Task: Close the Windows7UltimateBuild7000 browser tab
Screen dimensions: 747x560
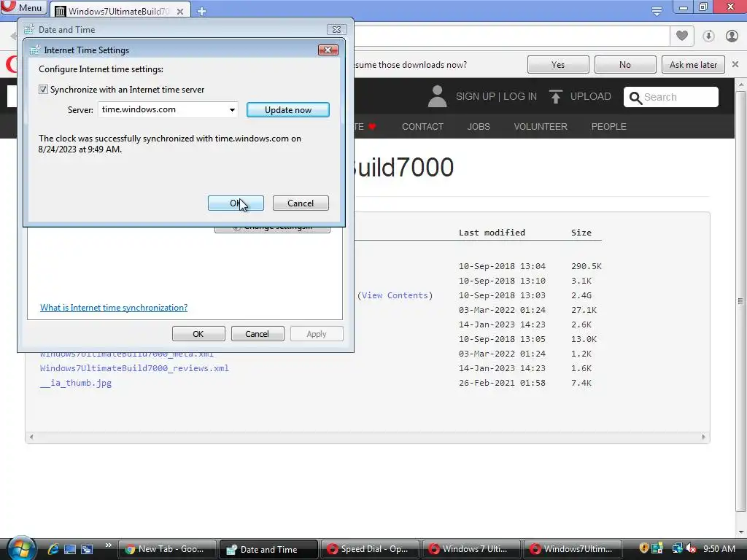Action: pyautogui.click(x=180, y=12)
